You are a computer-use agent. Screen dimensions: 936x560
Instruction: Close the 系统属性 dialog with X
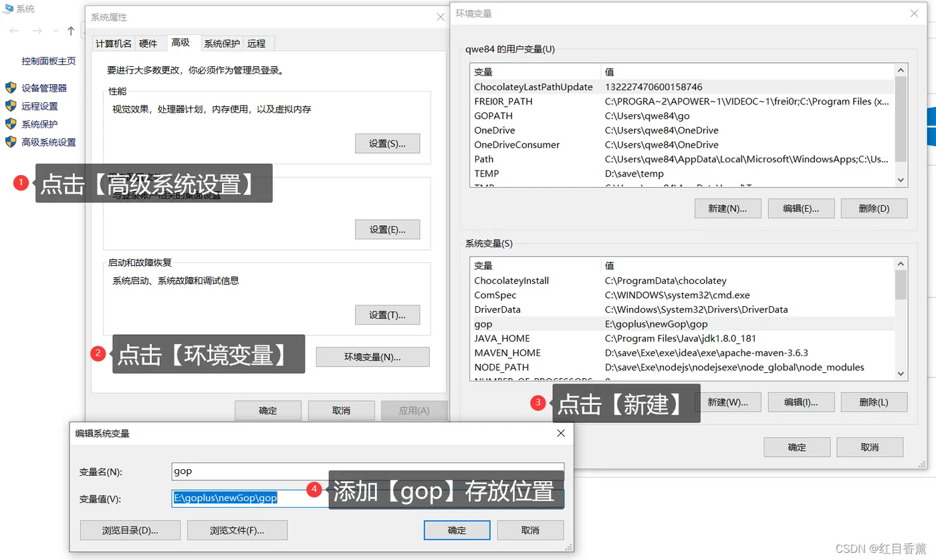(440, 17)
